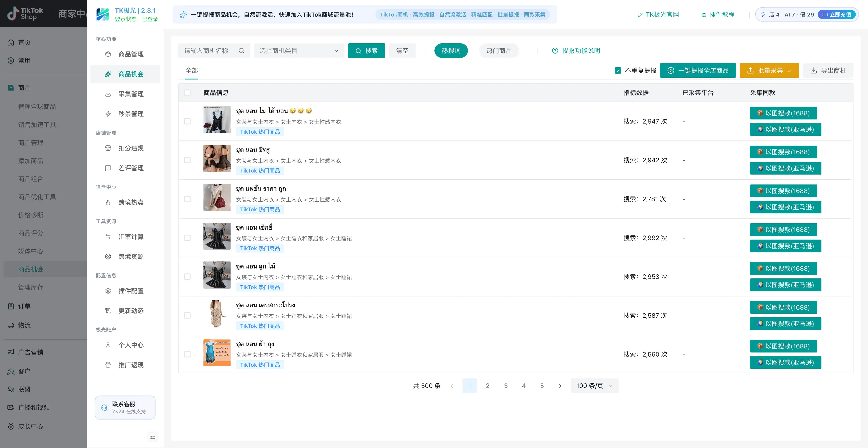Select the 热门商品 filter tab
This screenshot has width=868, height=448.
coord(499,51)
